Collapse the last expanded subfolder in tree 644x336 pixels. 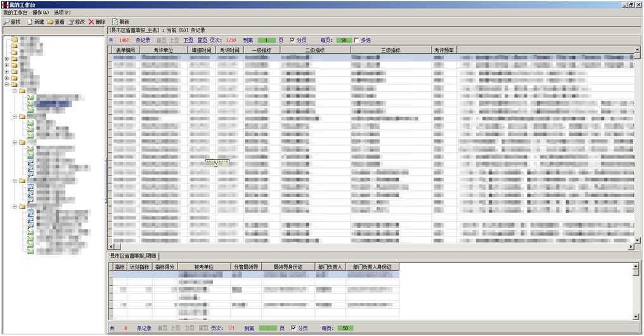tap(15, 206)
